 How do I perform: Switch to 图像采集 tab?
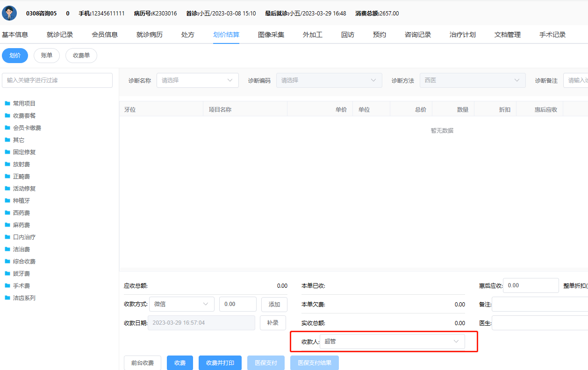click(x=271, y=35)
